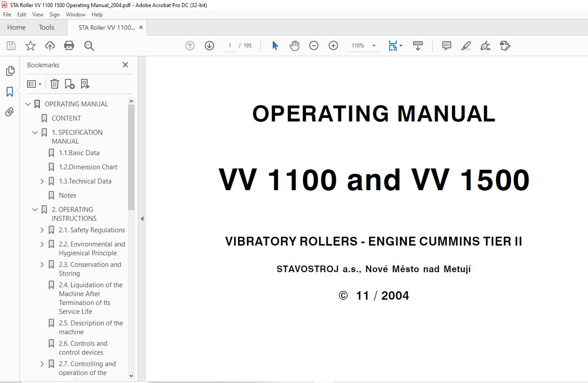
Task: Expand 2.2. Environmental and Hygienical Principle
Action: [42, 244]
